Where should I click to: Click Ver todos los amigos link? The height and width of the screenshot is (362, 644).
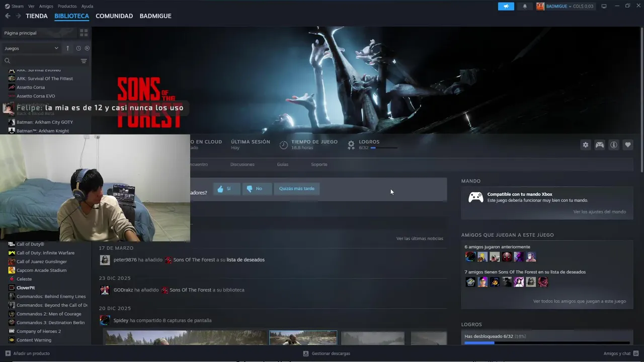point(579,301)
